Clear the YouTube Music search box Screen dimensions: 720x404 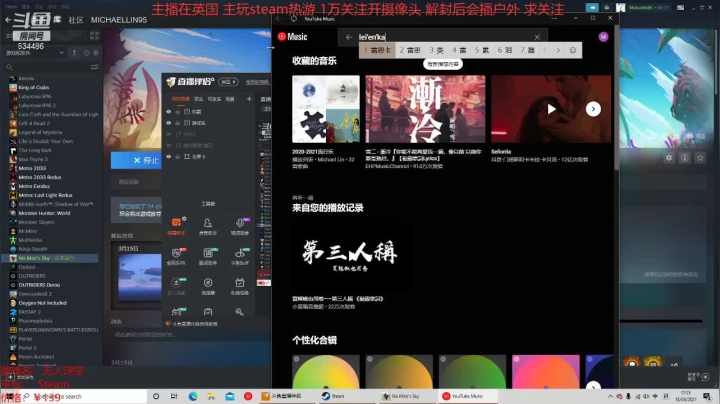537,37
